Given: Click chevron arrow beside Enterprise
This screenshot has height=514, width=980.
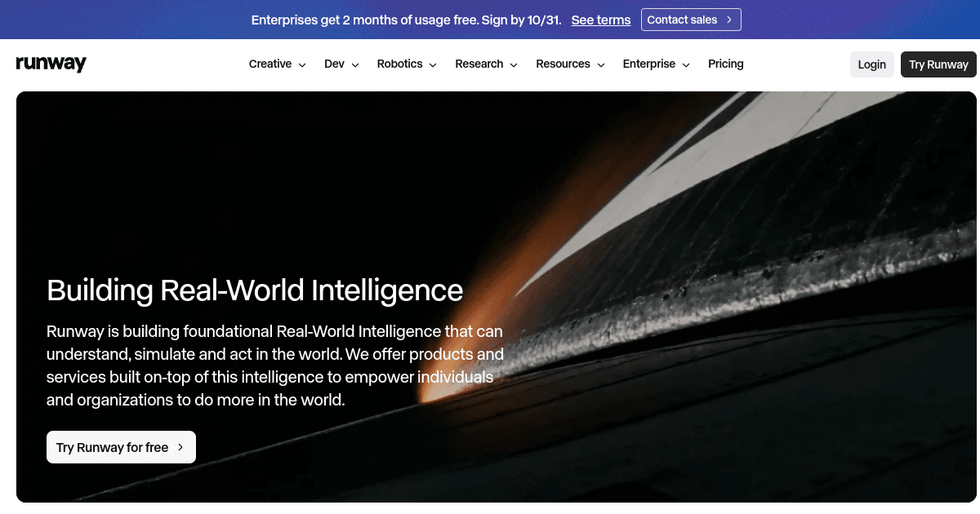Looking at the screenshot, I should [x=686, y=65].
